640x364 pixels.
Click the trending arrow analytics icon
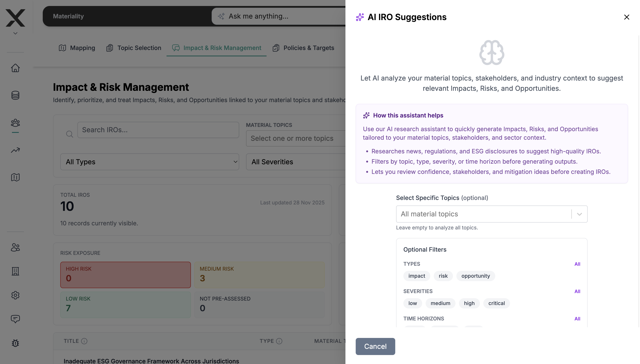coord(15,150)
